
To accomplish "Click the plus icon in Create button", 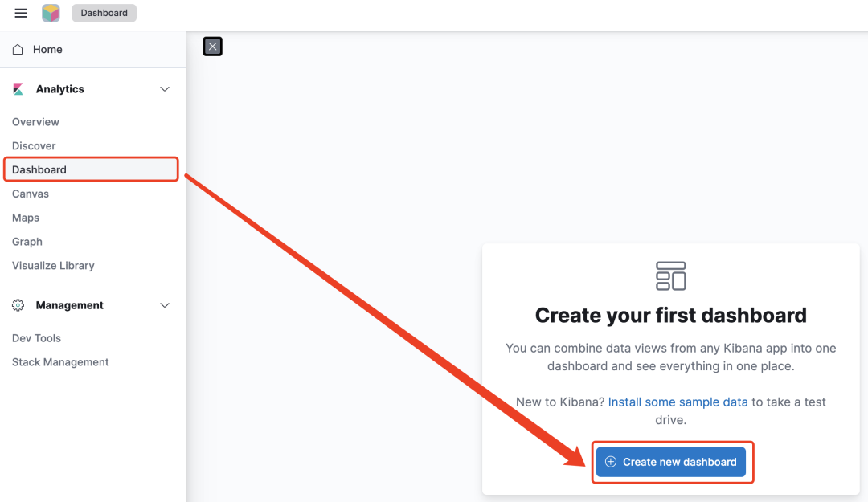I will click(611, 462).
